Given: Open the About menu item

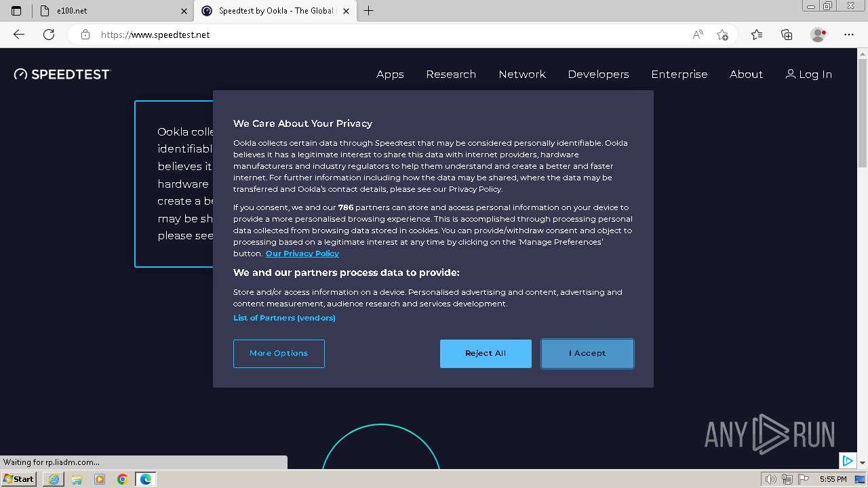Looking at the screenshot, I should (746, 75).
